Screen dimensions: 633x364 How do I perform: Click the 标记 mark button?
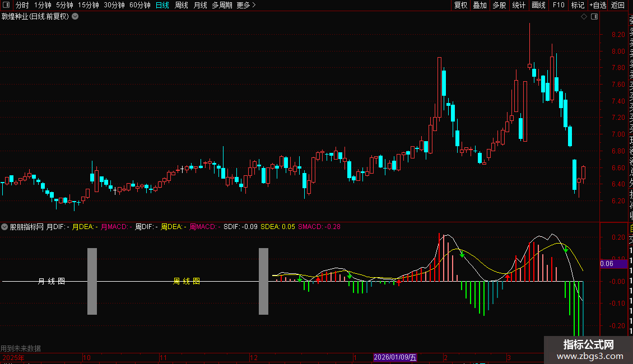coord(578,5)
